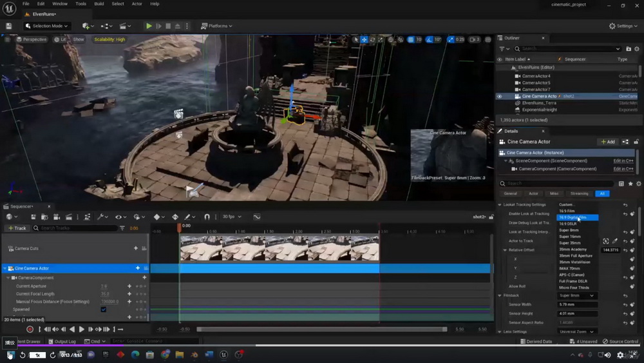Click the add Track button in Sequencer

tap(17, 228)
